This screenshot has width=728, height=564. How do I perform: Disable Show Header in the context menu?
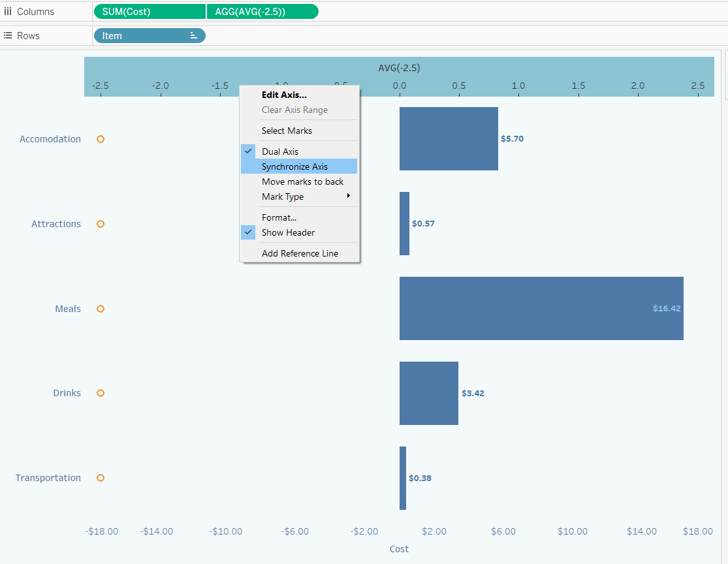pyautogui.click(x=287, y=232)
